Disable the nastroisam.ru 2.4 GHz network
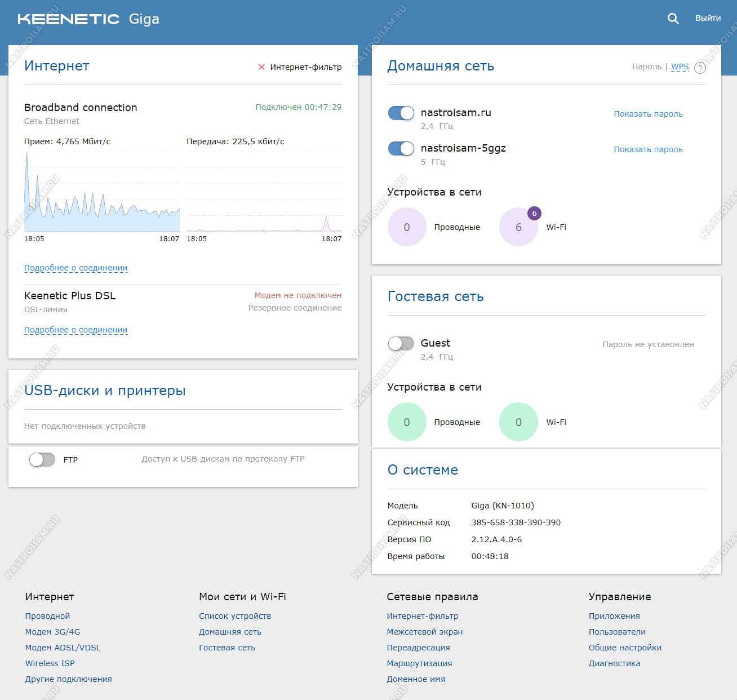The height and width of the screenshot is (700, 737). tap(401, 113)
